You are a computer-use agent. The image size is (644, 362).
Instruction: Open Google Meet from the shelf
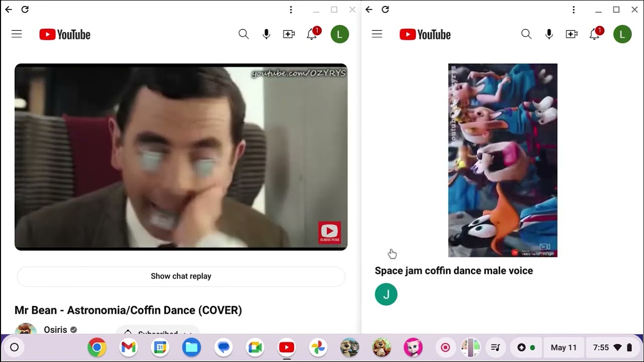(x=255, y=347)
